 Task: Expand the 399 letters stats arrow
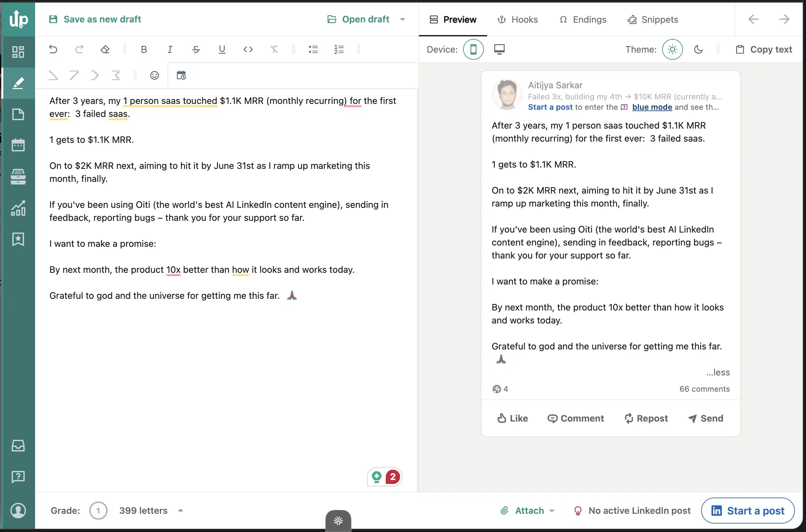point(181,510)
